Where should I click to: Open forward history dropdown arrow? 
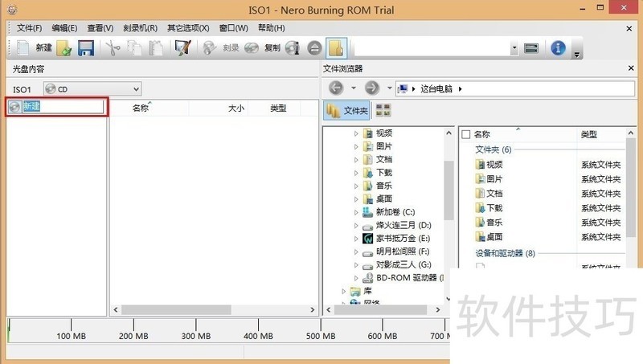[390, 88]
